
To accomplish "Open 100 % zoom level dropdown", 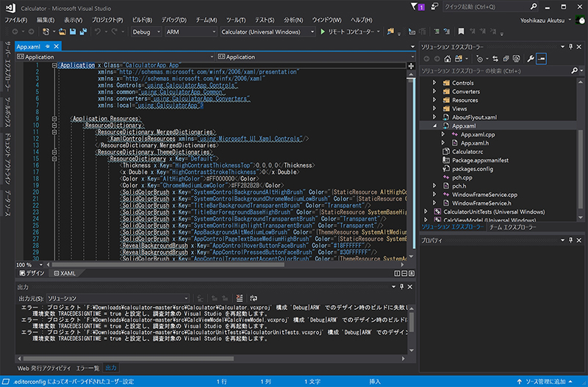I will 29,265.
